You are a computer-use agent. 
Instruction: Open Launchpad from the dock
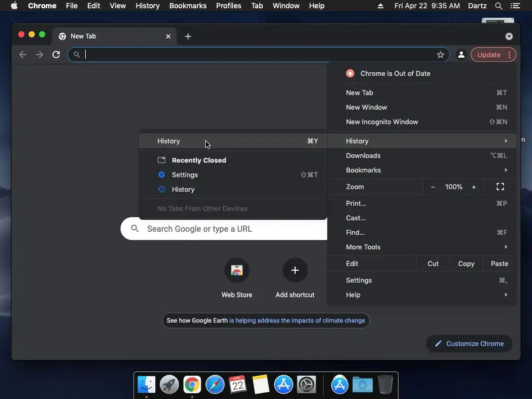[169, 385]
